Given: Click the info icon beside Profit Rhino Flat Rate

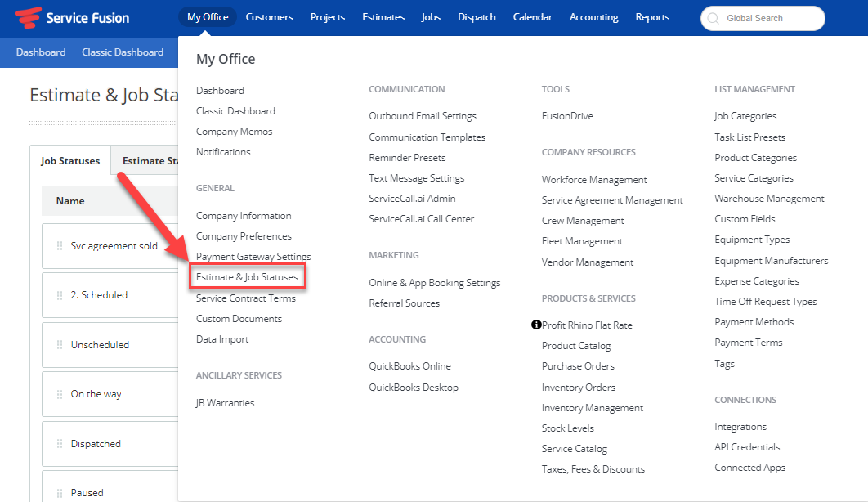Looking at the screenshot, I should coord(536,325).
